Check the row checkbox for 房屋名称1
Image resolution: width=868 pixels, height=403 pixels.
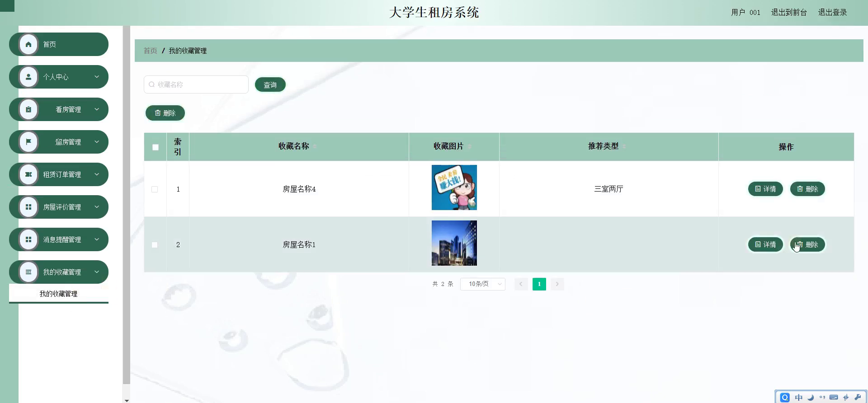(155, 245)
